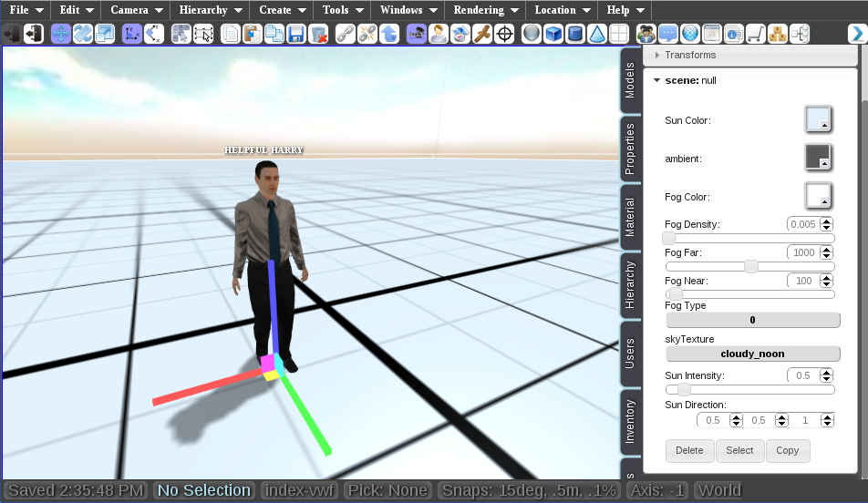
Task: Click the Save floppy disk icon
Action: pyautogui.click(x=296, y=34)
